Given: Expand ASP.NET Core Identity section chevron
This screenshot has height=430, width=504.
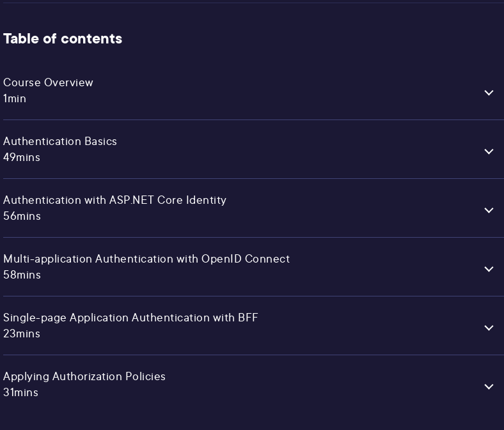Looking at the screenshot, I should pyautogui.click(x=489, y=210).
